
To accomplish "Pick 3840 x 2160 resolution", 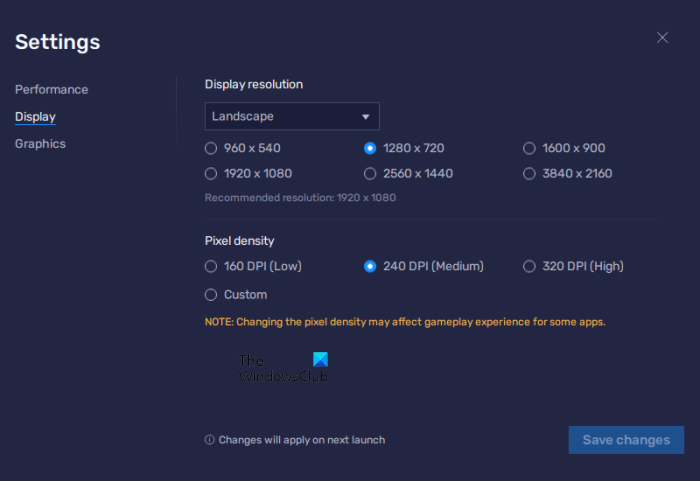I will point(530,173).
